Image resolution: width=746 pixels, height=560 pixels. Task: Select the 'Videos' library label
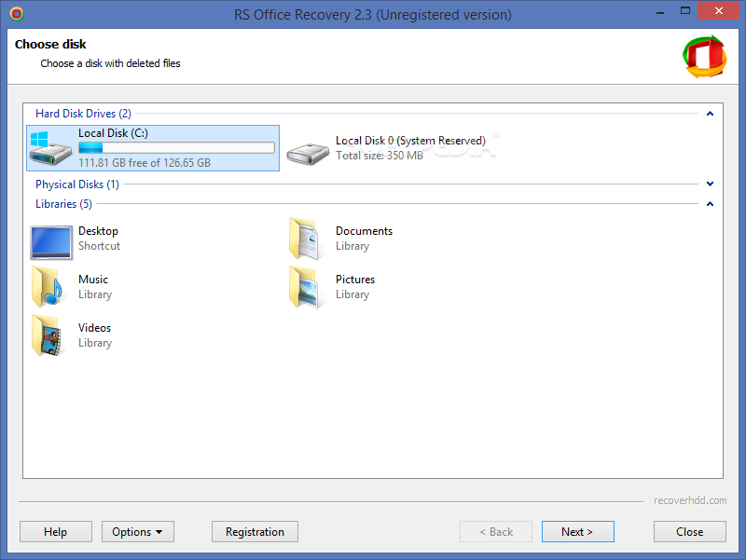[x=95, y=328]
